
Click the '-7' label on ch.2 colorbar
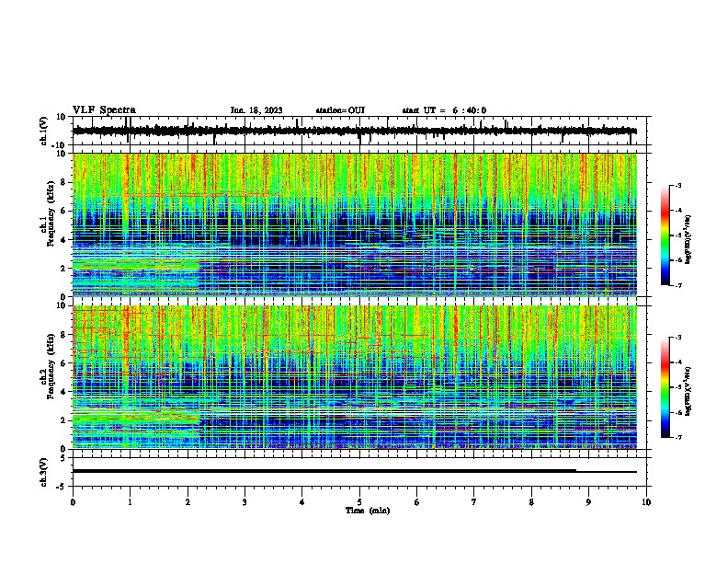click(x=678, y=438)
